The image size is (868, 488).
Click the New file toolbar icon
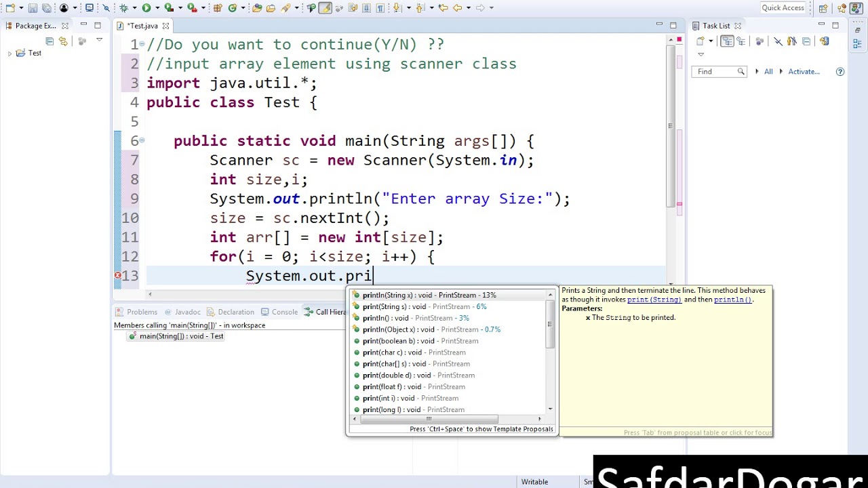click(x=9, y=8)
